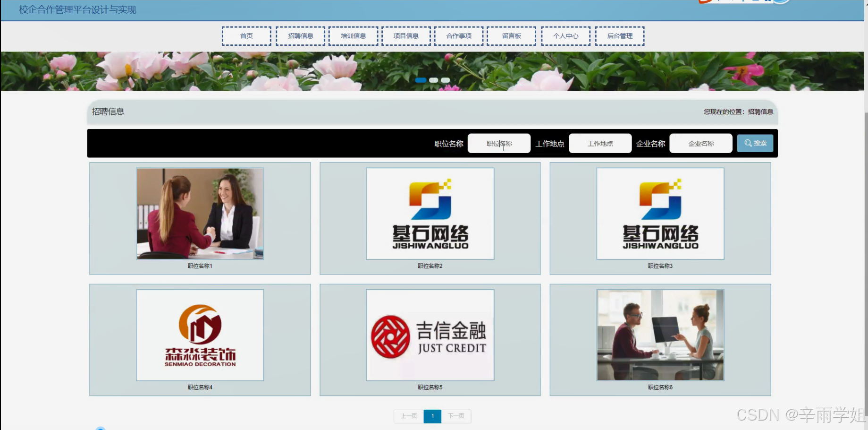Open the 吉信金融 job listing for 职位名称5
868x430 pixels.
point(430,335)
